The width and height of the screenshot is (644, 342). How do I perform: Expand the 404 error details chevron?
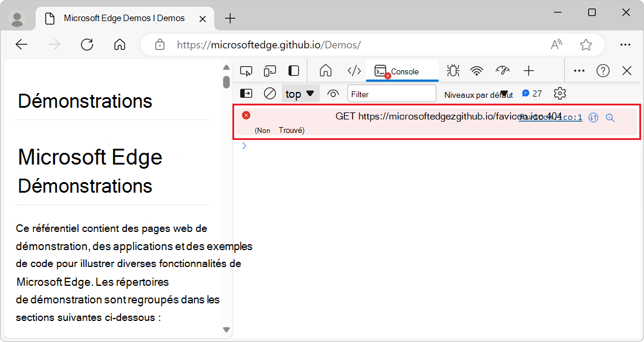click(x=244, y=145)
